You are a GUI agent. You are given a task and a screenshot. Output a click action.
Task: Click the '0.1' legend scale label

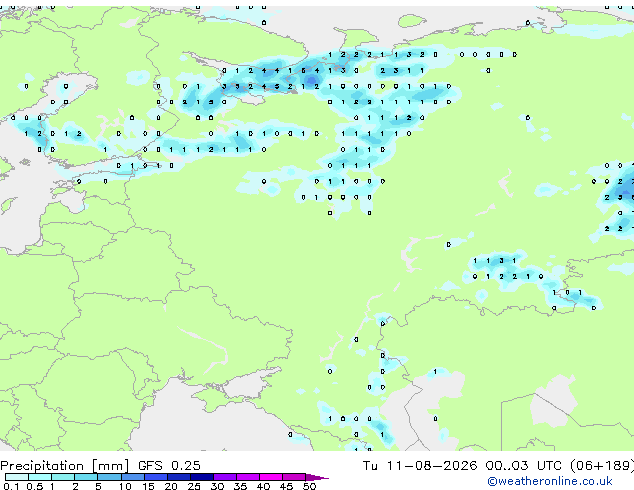click(11, 486)
